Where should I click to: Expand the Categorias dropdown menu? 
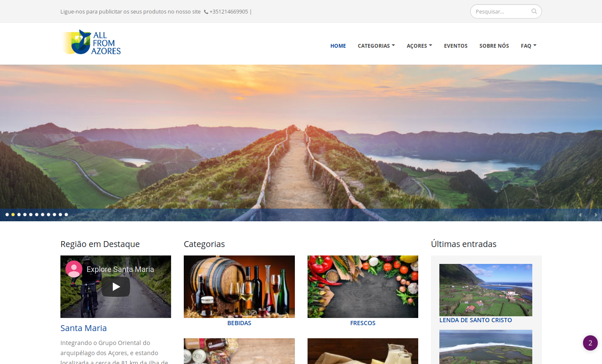point(376,46)
